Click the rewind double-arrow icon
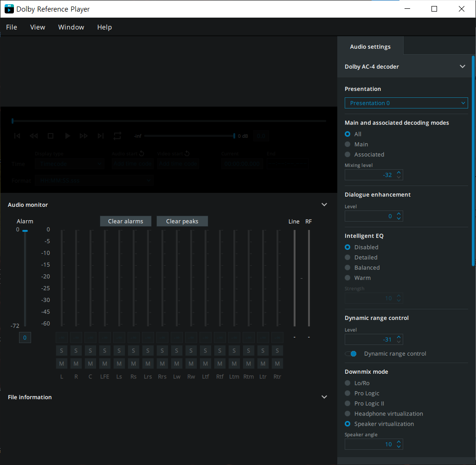Image resolution: width=476 pixels, height=465 pixels. click(x=34, y=136)
